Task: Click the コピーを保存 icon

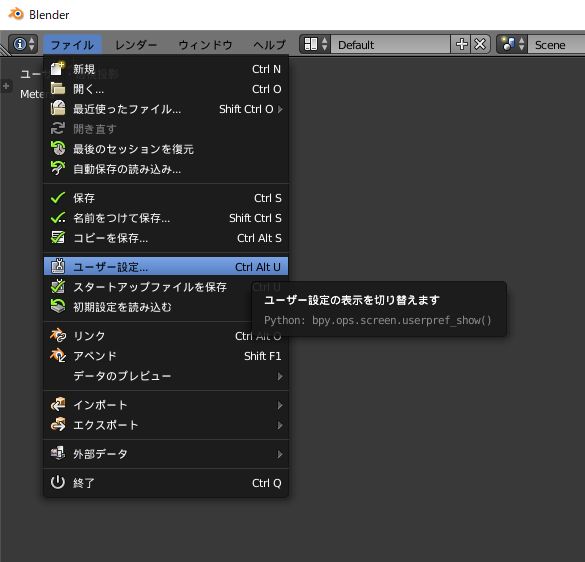Action: tap(58, 237)
